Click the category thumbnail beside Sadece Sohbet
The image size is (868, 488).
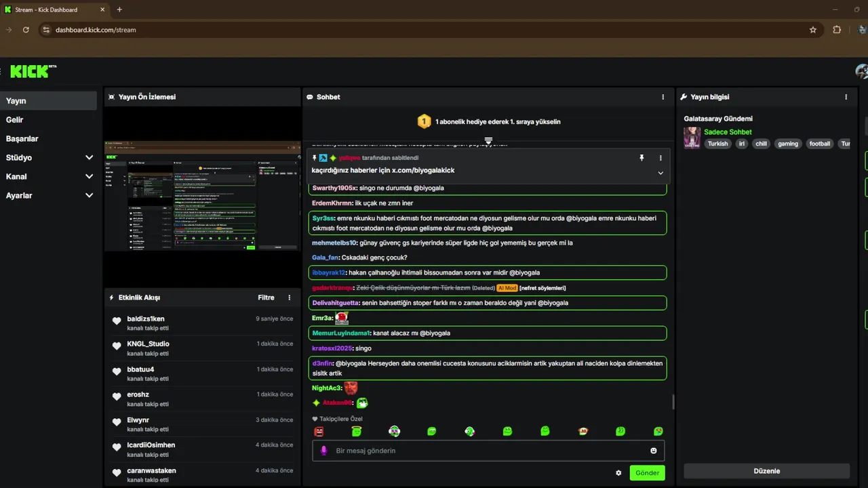point(692,138)
